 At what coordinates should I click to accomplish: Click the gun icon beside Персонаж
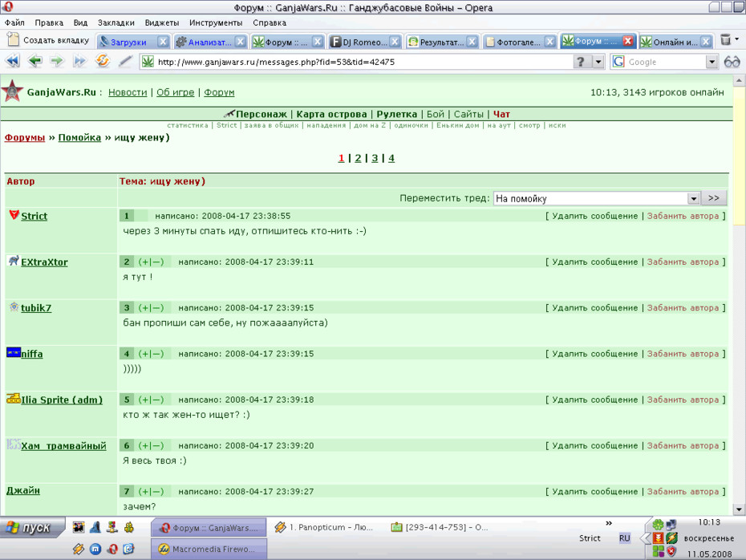click(x=229, y=114)
